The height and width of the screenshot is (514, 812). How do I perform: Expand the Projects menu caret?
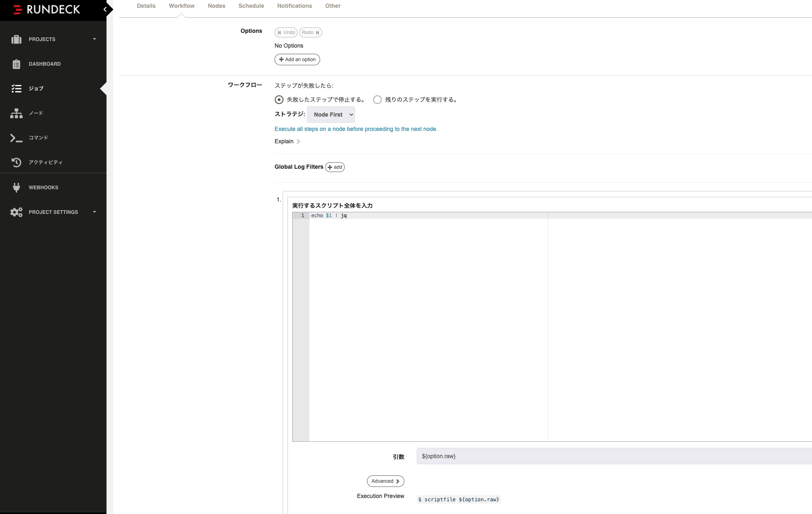point(95,39)
